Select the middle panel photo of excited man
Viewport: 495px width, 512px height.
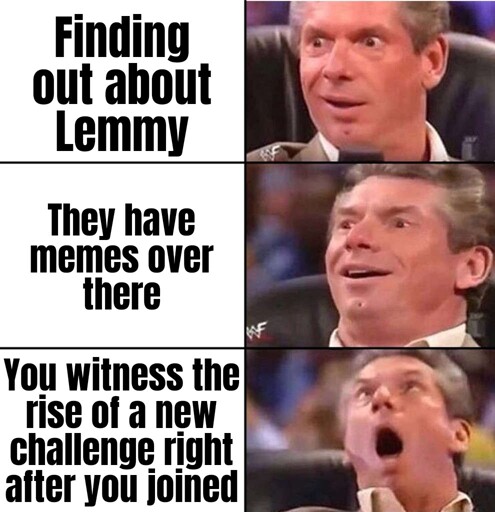coord(370,255)
